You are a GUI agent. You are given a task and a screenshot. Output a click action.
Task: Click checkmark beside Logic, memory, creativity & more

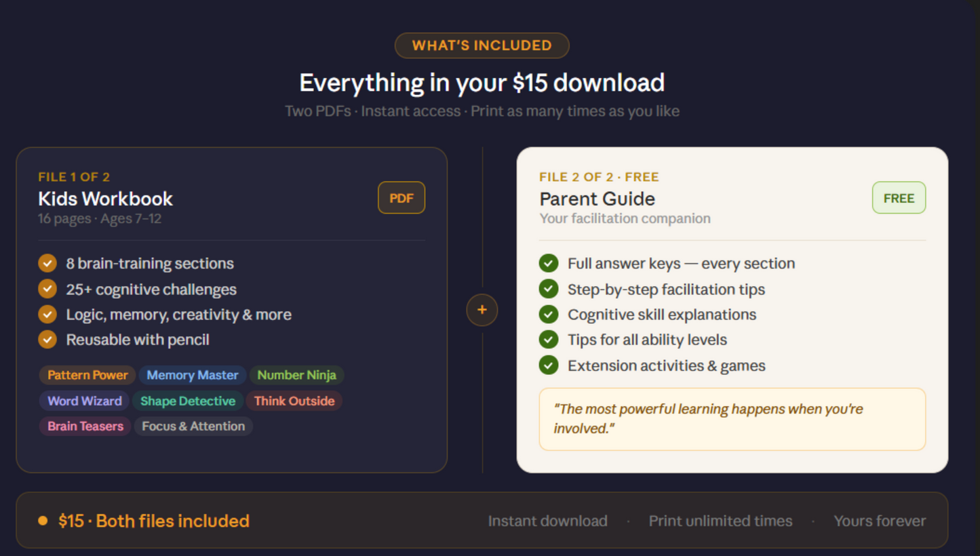pos(47,315)
